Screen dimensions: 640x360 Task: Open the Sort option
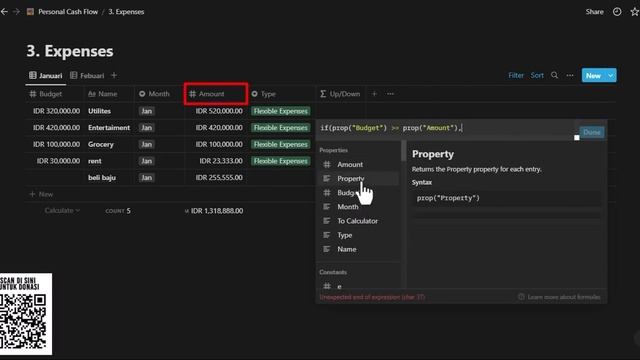click(537, 76)
